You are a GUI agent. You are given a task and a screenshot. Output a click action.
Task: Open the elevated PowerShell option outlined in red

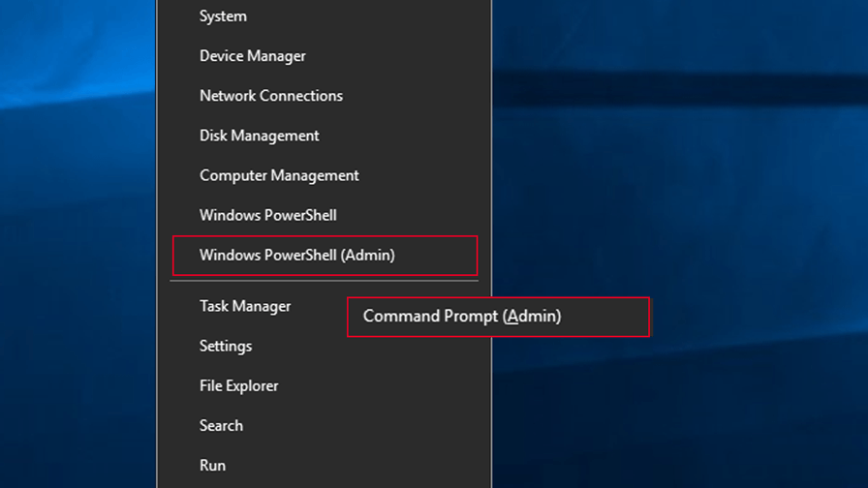(x=325, y=255)
